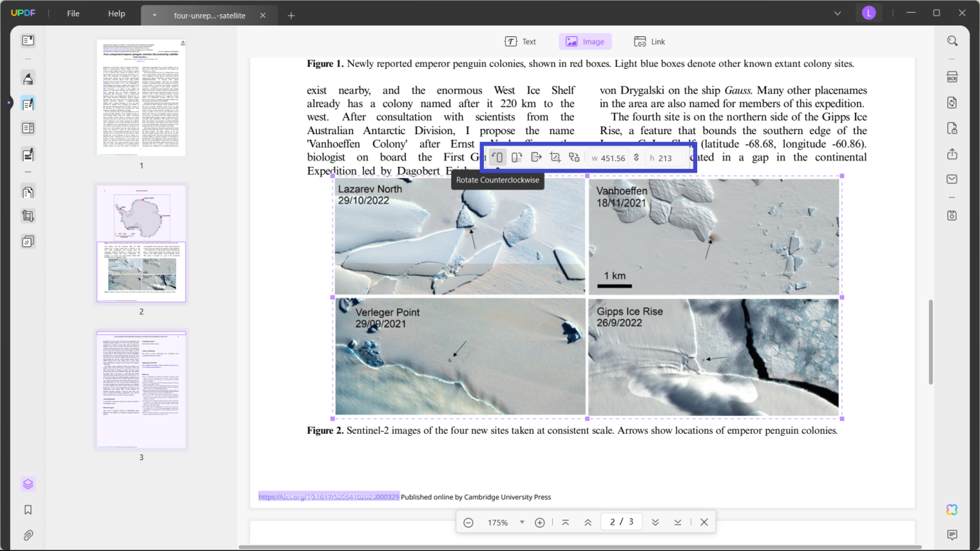Screen dimensions: 980x551
Task: Open the UPDF AI assistant
Action: (x=951, y=510)
